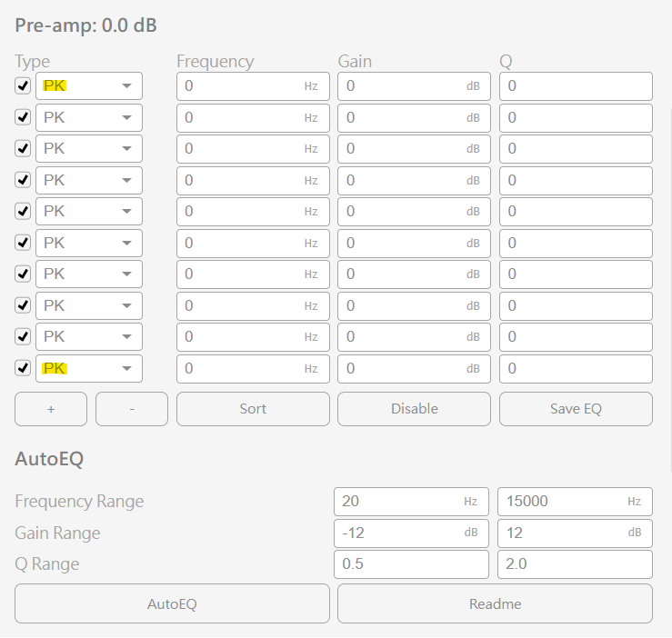Toggle the eighth filter row checkbox

[23, 305]
